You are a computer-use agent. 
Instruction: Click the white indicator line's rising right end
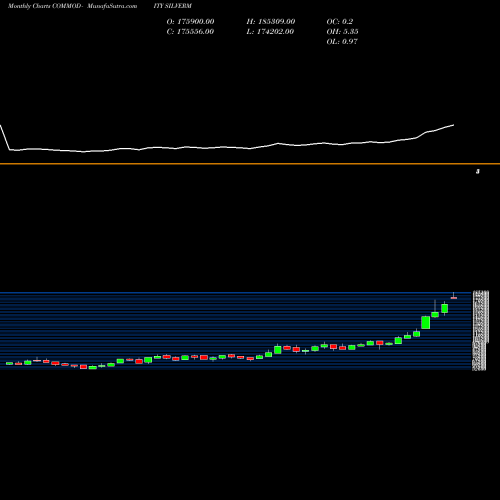(x=453, y=125)
